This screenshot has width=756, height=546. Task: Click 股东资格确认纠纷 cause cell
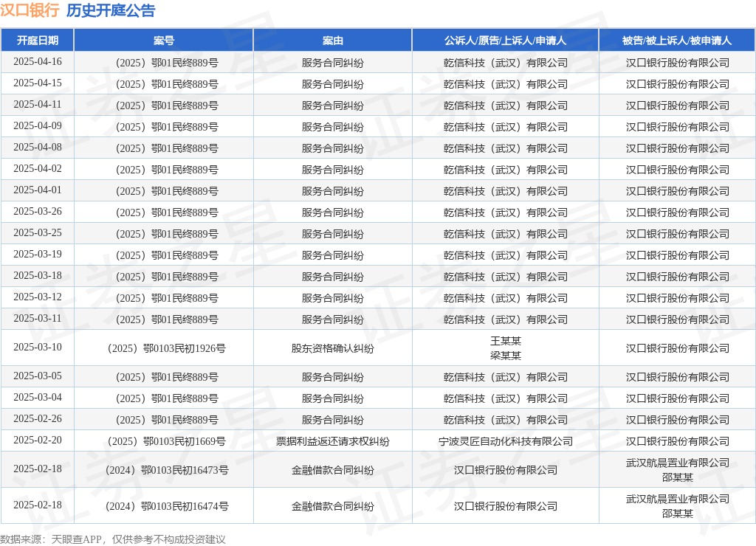tap(333, 348)
